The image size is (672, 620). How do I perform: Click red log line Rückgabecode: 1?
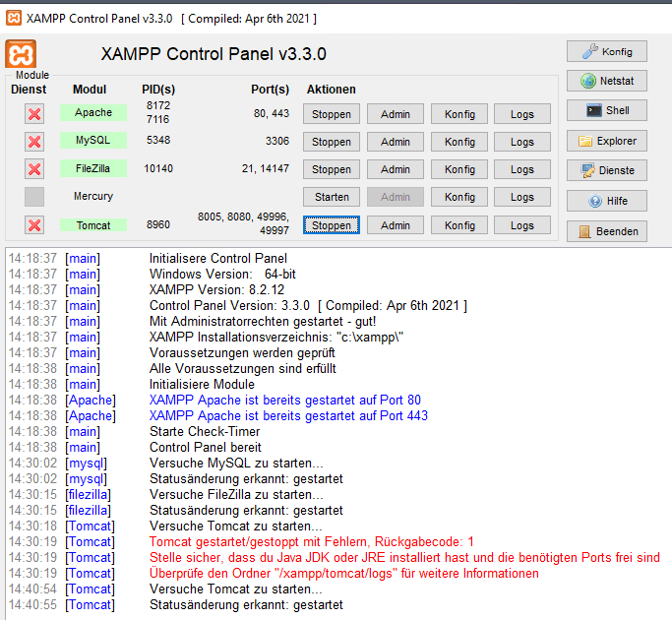pos(312,541)
